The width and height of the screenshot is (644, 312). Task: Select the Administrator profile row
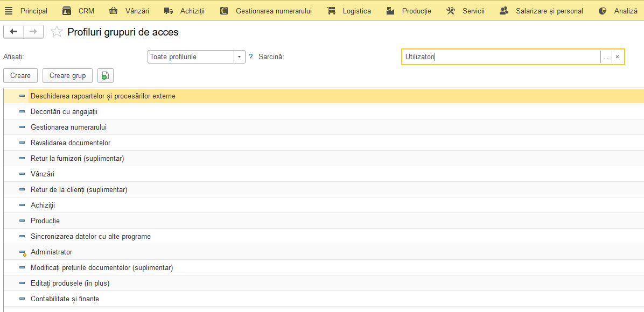[324, 252]
